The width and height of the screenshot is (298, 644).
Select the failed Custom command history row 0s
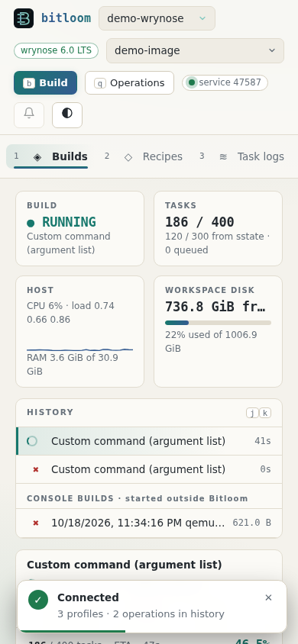click(x=149, y=469)
